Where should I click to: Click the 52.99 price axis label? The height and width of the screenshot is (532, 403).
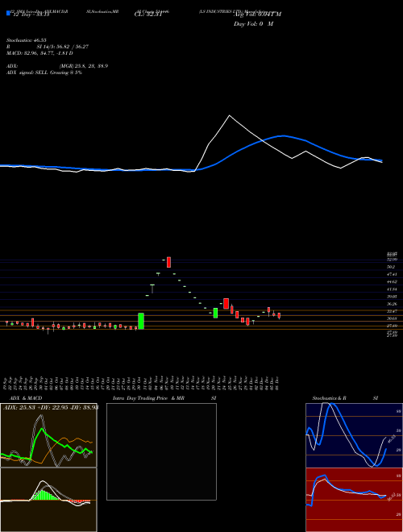pyautogui.click(x=392, y=260)
